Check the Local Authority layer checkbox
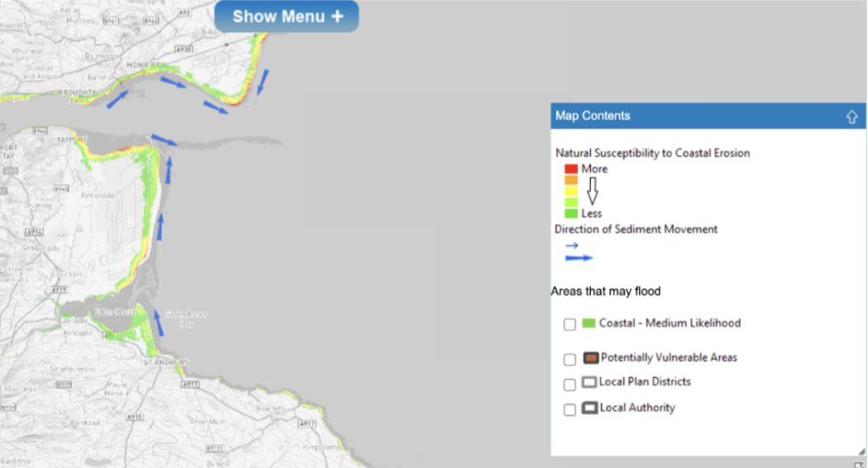This screenshot has width=868, height=468. (570, 409)
